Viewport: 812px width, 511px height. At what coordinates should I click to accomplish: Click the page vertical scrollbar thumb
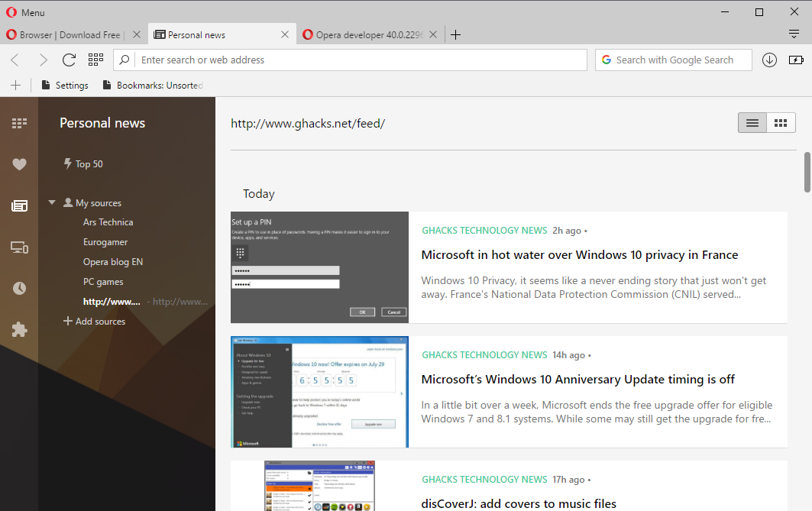(x=807, y=173)
